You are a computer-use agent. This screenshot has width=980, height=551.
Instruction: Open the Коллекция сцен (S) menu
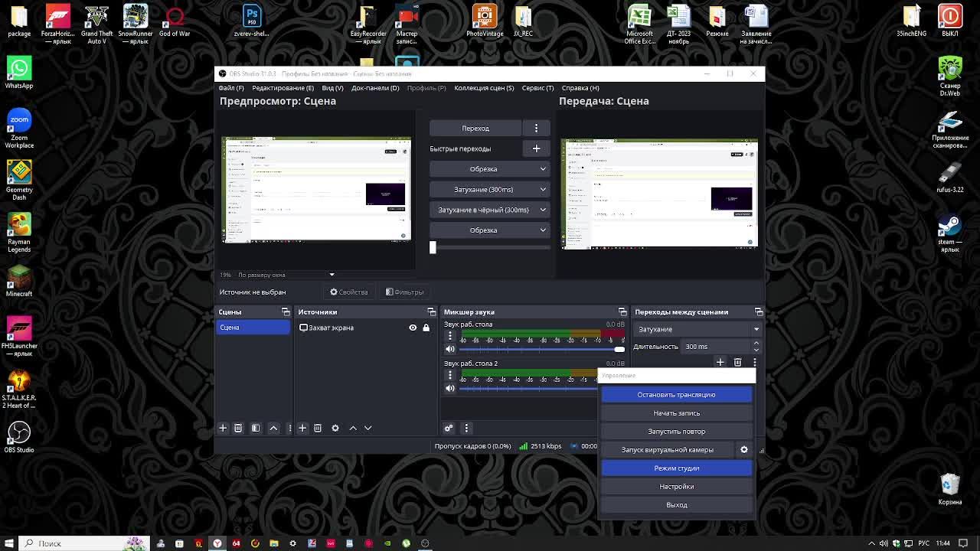pyautogui.click(x=484, y=88)
